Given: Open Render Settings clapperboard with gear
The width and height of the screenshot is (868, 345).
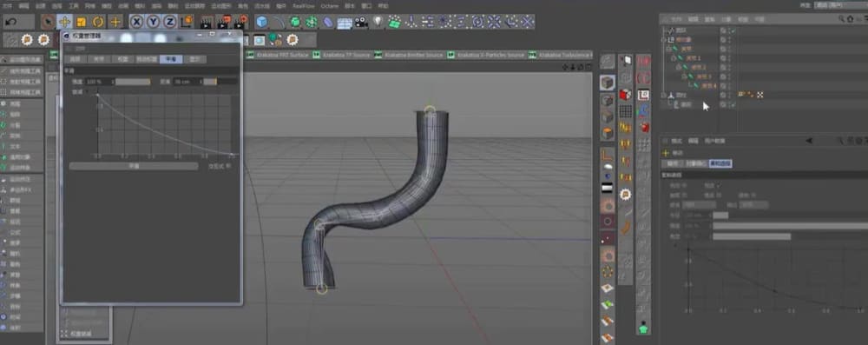Looking at the screenshot, I should tap(240, 23).
